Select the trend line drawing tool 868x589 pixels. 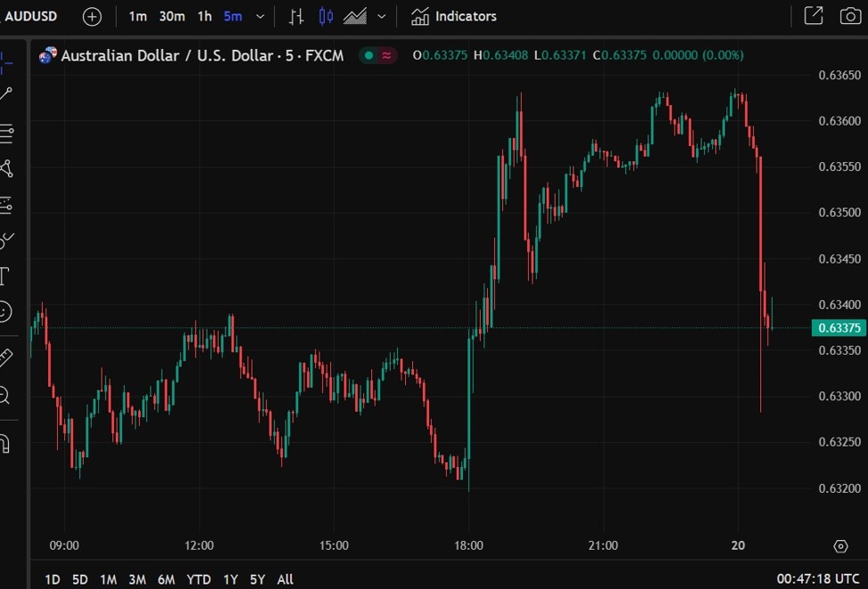tap(6, 93)
